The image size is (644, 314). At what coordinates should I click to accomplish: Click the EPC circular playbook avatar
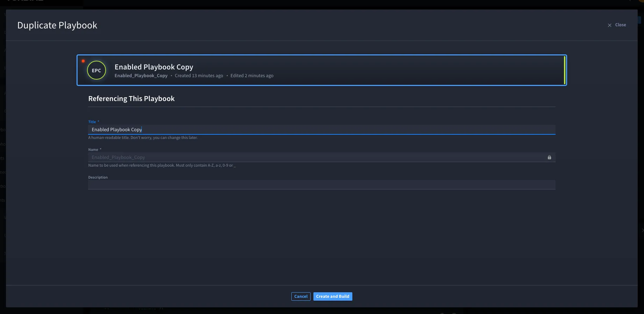(x=97, y=70)
